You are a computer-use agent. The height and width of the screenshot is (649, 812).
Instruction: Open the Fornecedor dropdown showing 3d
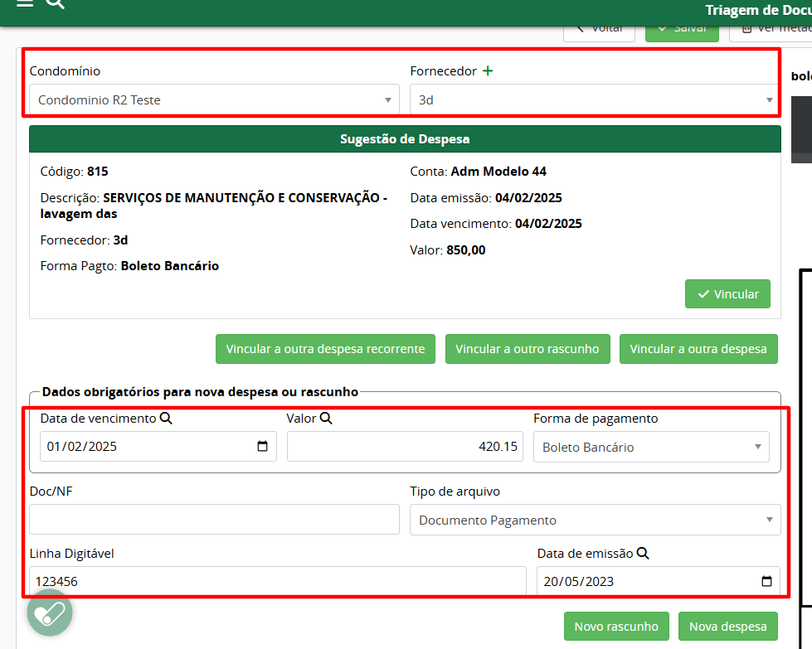(595, 99)
